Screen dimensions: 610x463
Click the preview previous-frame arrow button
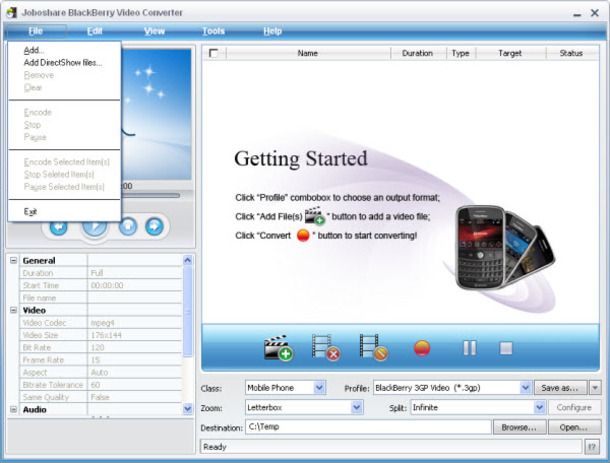(x=58, y=227)
